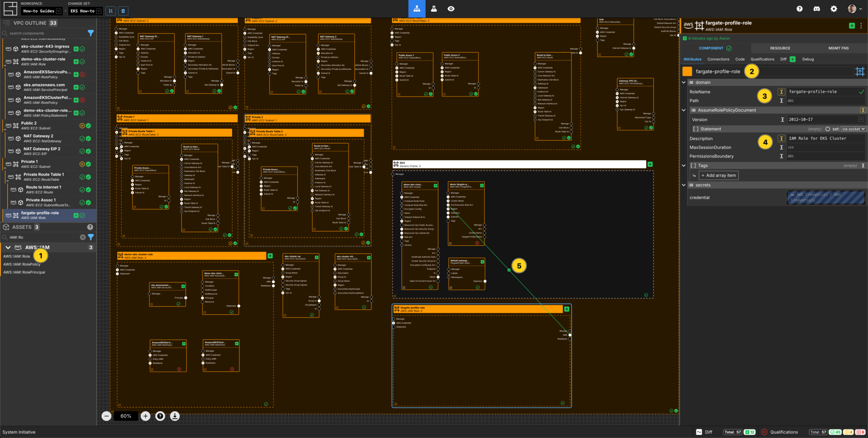Select the AWS::IAM::RolePrincipal asset

24,272
